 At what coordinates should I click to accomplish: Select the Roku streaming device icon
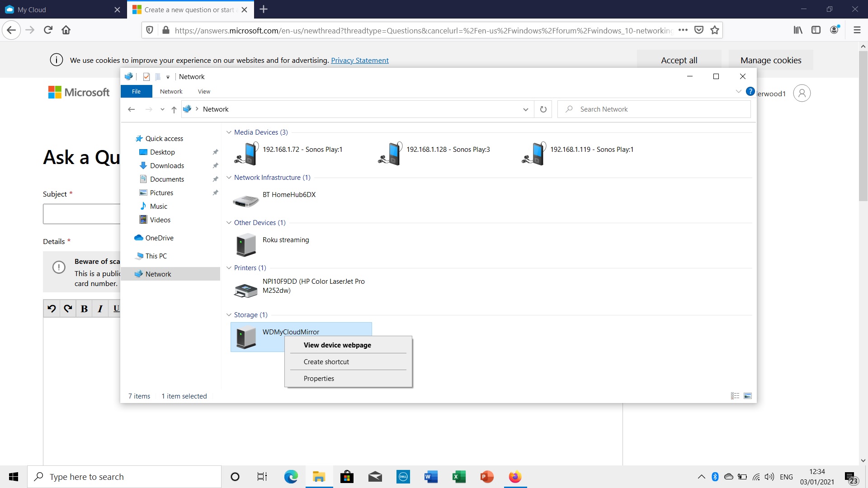click(246, 244)
